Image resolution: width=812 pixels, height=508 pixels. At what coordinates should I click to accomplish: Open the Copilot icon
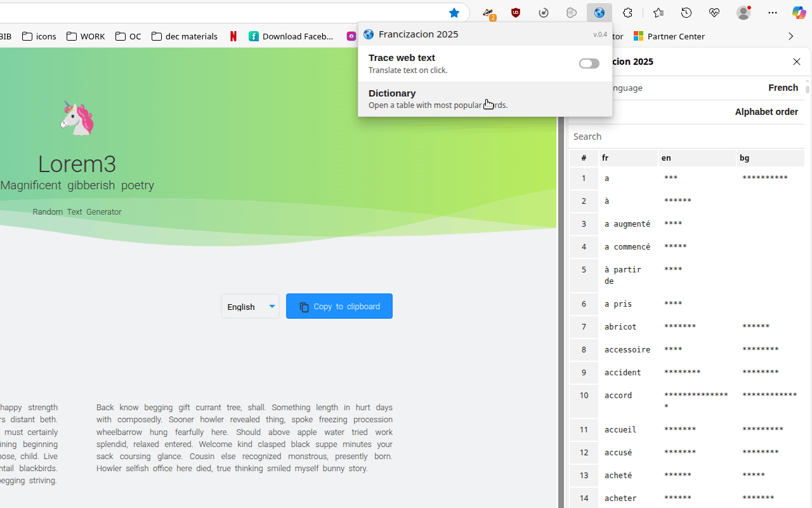tap(799, 13)
